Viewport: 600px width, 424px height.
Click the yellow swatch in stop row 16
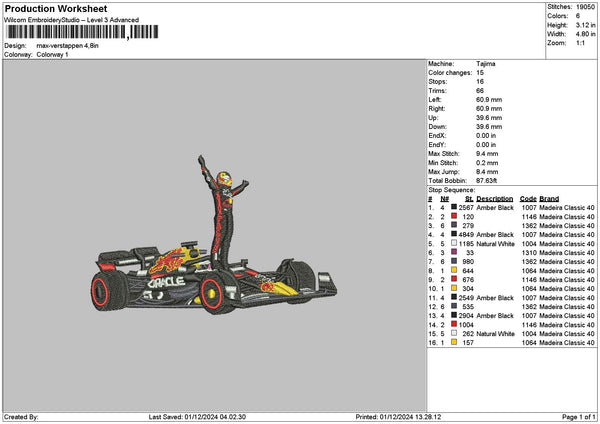coord(454,342)
